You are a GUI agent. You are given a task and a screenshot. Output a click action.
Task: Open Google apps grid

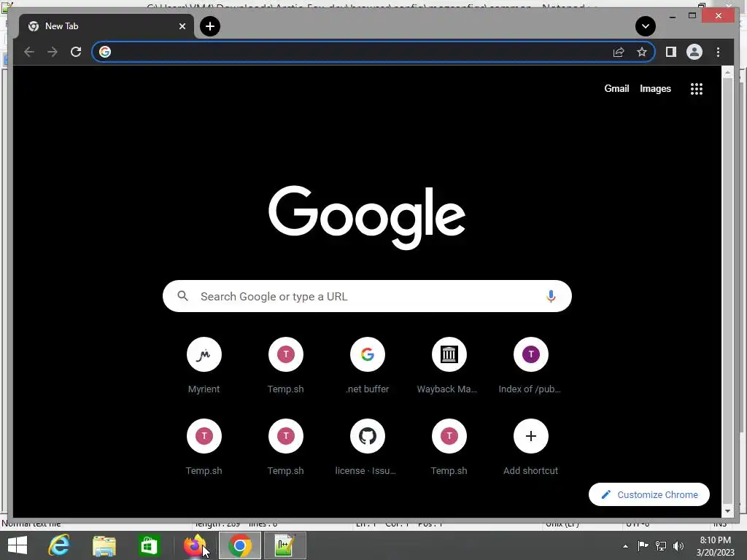click(x=697, y=88)
